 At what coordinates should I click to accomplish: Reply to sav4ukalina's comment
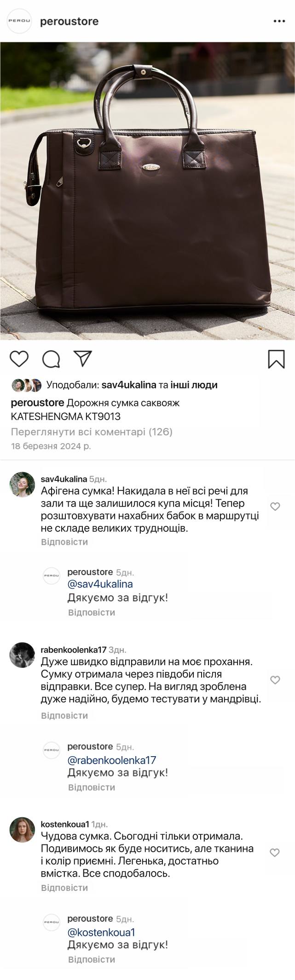(x=64, y=542)
